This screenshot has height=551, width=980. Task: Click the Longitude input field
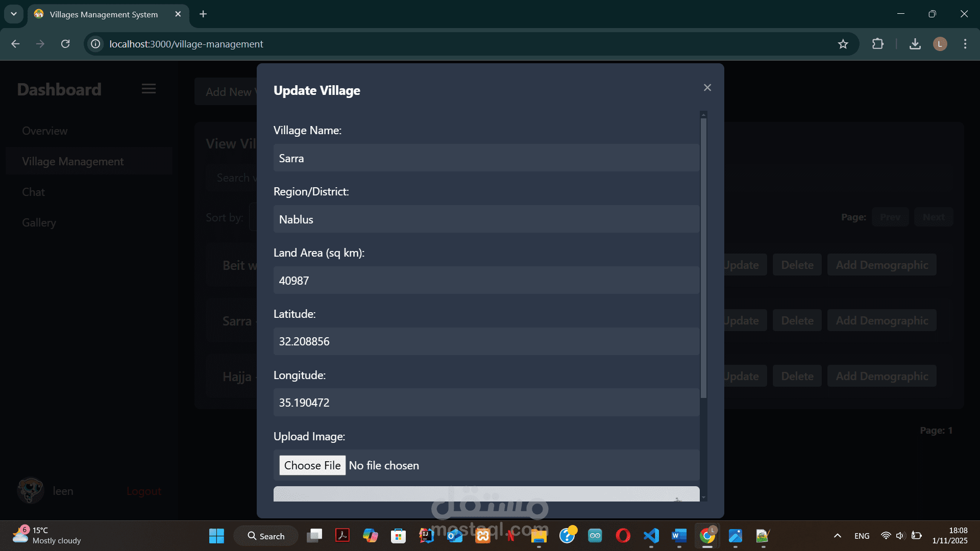click(486, 403)
